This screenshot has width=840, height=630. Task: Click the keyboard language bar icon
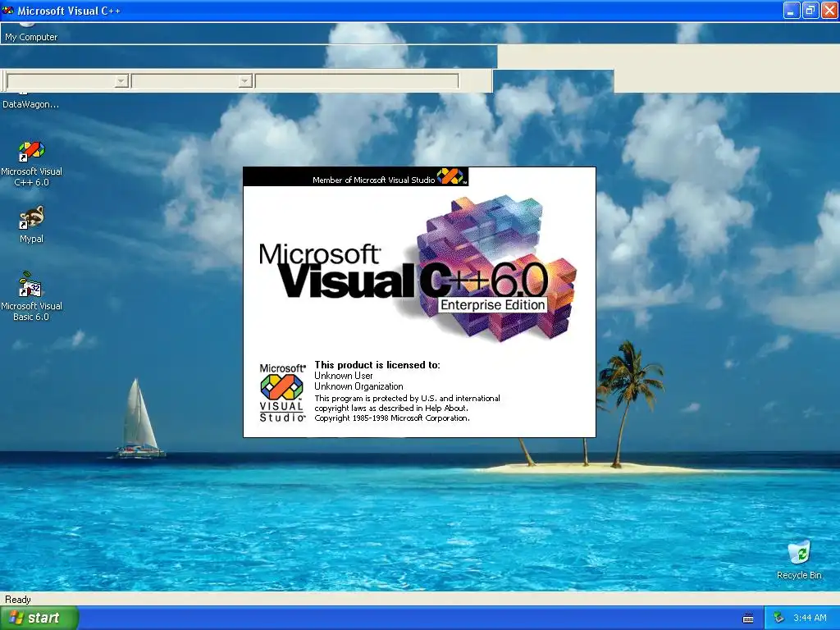[x=748, y=619]
